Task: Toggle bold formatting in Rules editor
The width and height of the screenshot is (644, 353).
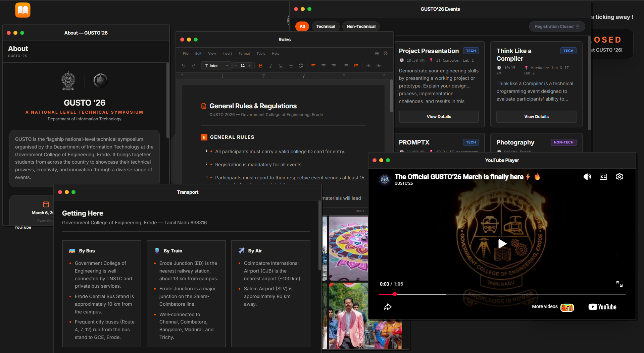Action: [x=261, y=66]
